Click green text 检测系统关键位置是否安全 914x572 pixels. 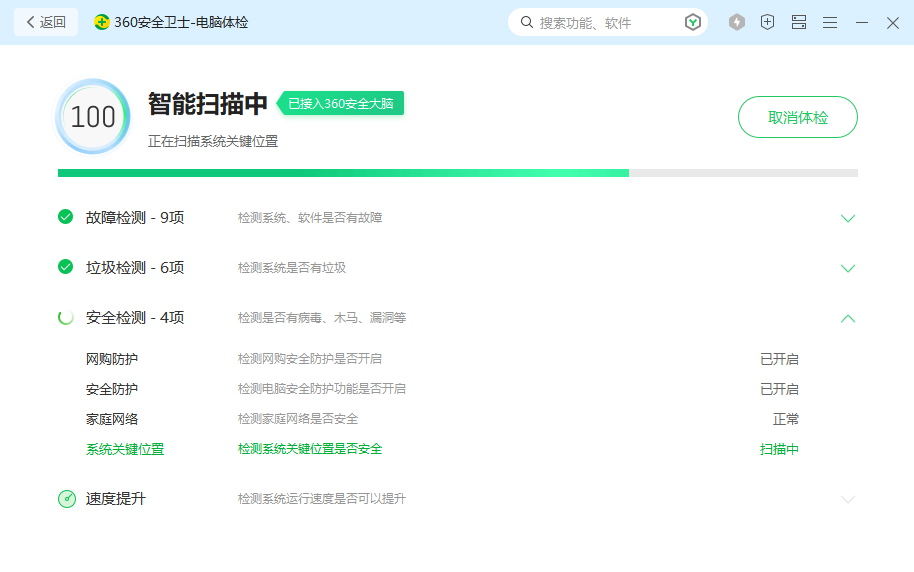[x=310, y=448]
